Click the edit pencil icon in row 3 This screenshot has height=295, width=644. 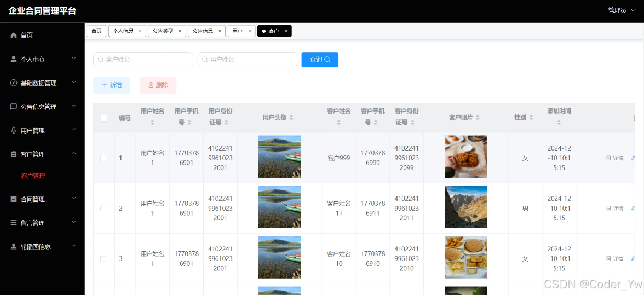633,259
